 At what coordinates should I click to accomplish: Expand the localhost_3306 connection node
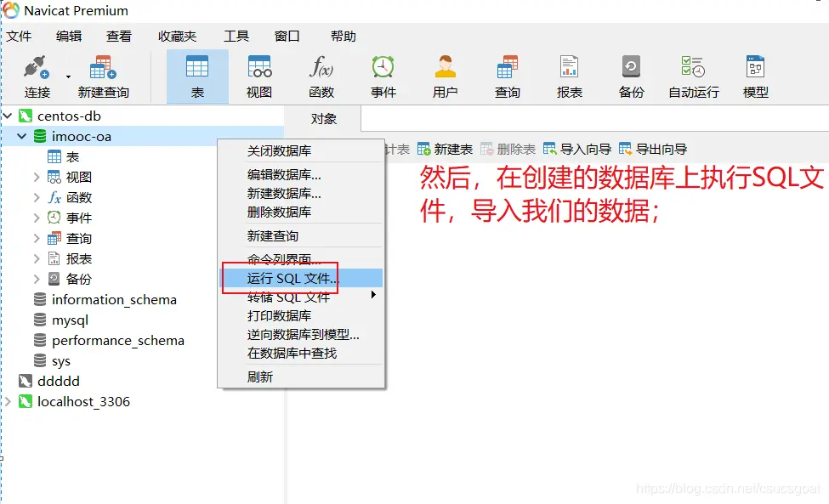tap(8, 401)
